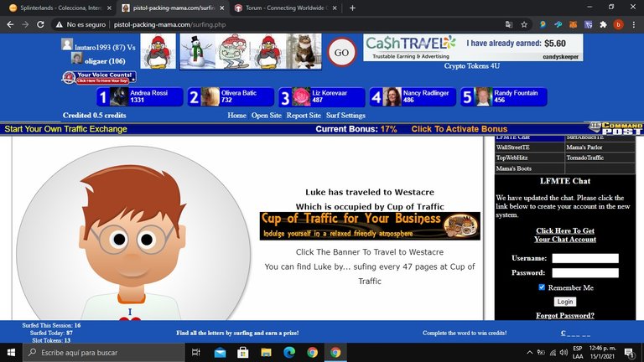This screenshot has width=644, height=362.
Task: Open Andrea Rossi rank 1 card
Action: (140, 97)
